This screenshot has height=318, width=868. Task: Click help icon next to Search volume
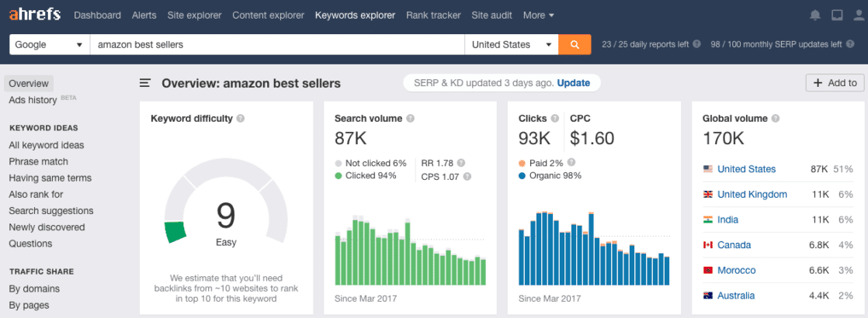pyautogui.click(x=410, y=119)
